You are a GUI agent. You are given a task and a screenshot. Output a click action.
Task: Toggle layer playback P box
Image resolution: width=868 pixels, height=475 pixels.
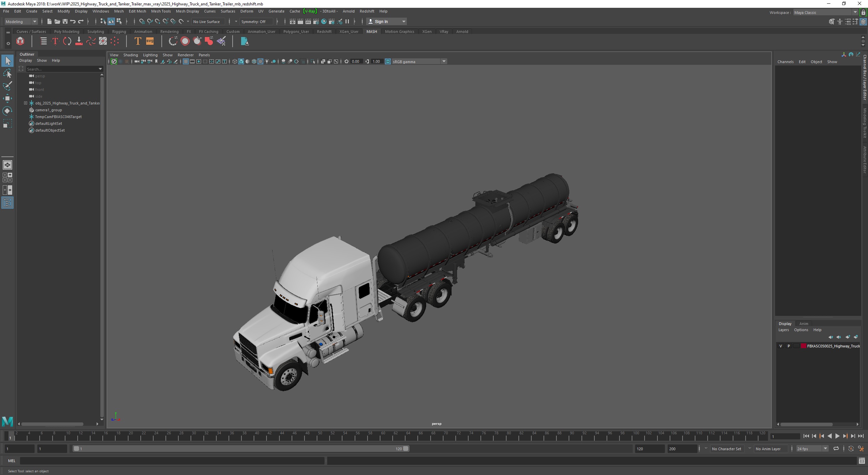click(789, 346)
